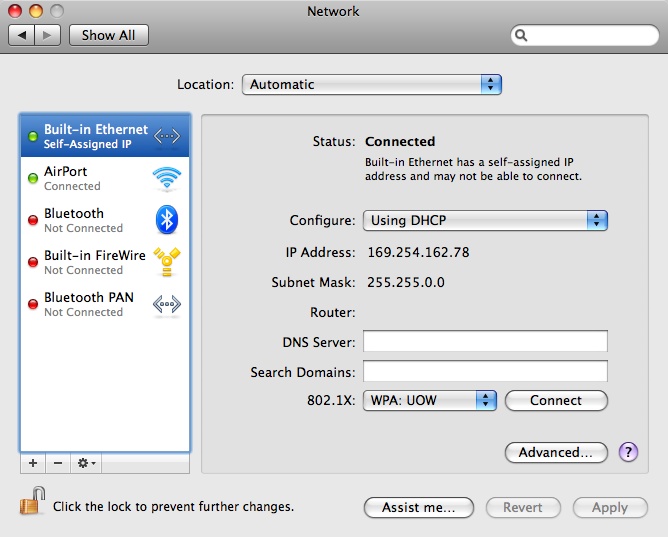Screen dimensions: 668x537
Task: Close the Network window
Action: (15, 11)
